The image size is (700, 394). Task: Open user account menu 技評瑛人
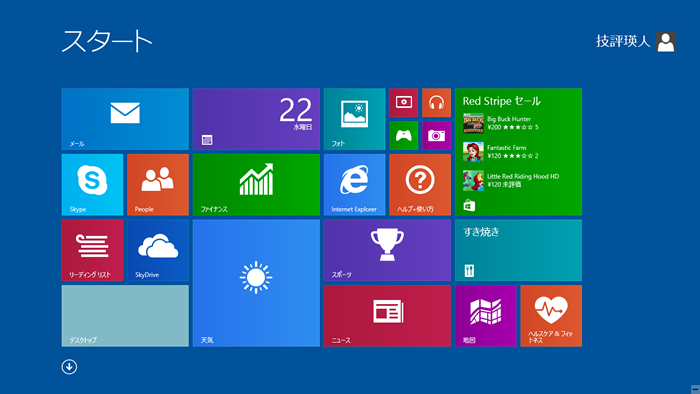(636, 41)
